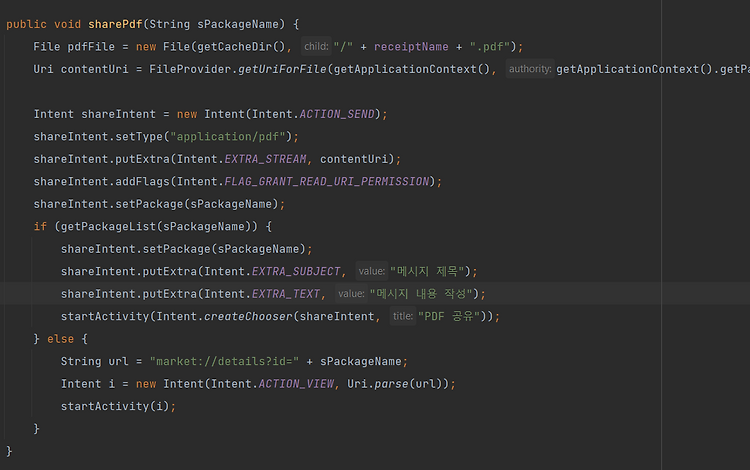Click getCacheDir() call

[241, 47]
